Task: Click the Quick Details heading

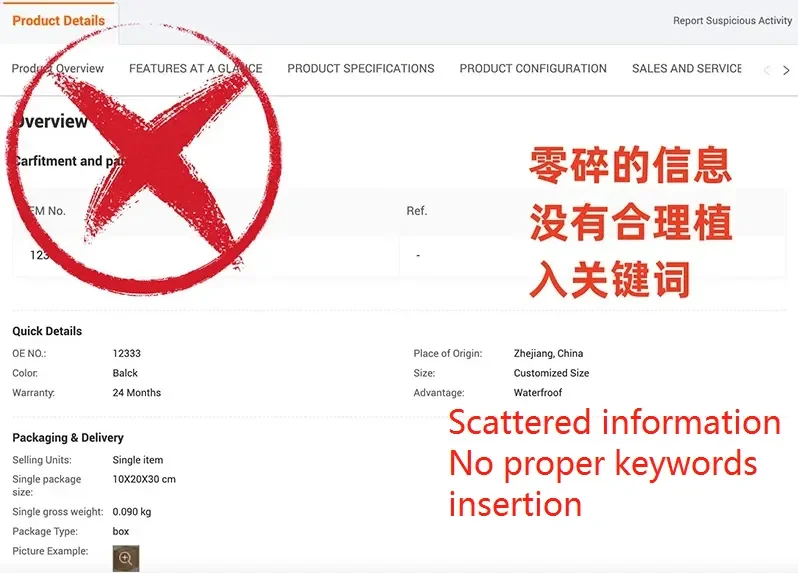Action: click(x=47, y=331)
